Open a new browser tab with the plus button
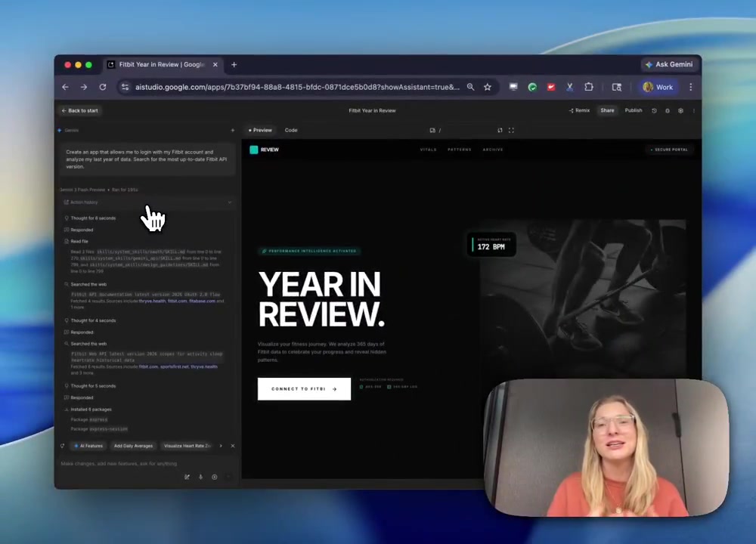The image size is (756, 544). click(234, 64)
